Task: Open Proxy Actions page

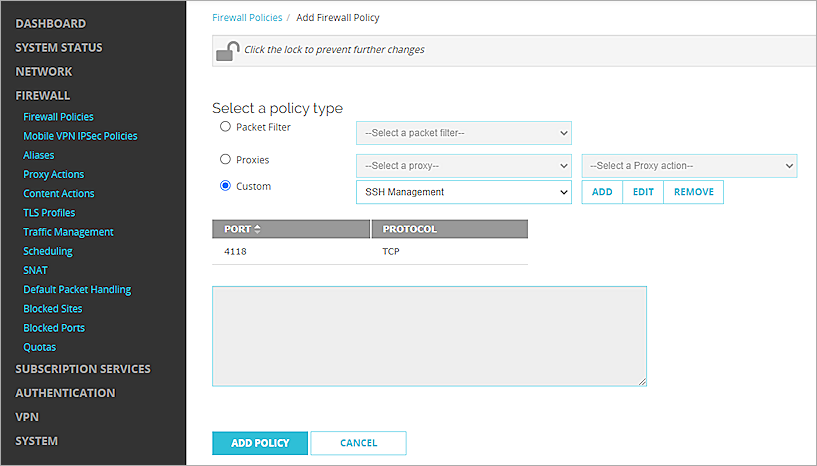Action: tap(54, 175)
